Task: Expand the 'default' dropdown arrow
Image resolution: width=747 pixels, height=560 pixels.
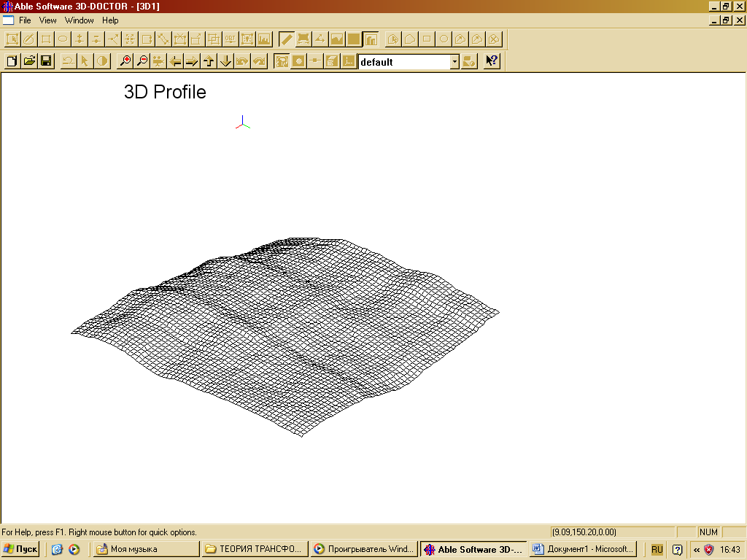Action: point(454,62)
